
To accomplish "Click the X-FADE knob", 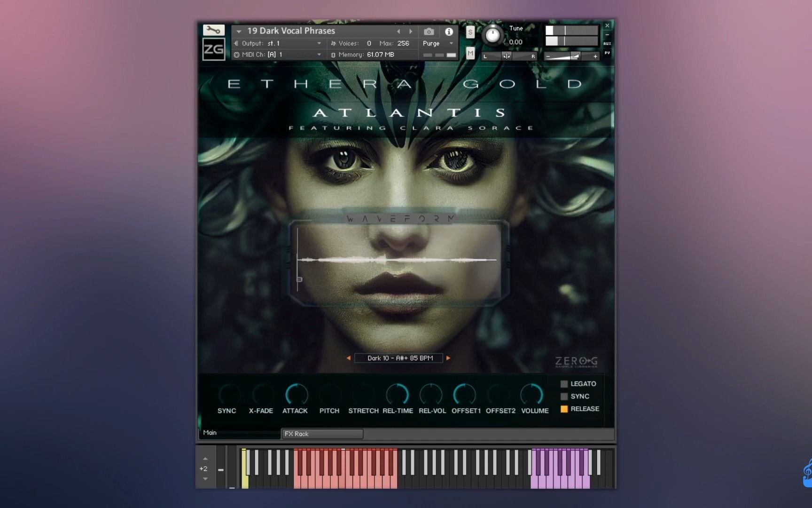I will [263, 395].
